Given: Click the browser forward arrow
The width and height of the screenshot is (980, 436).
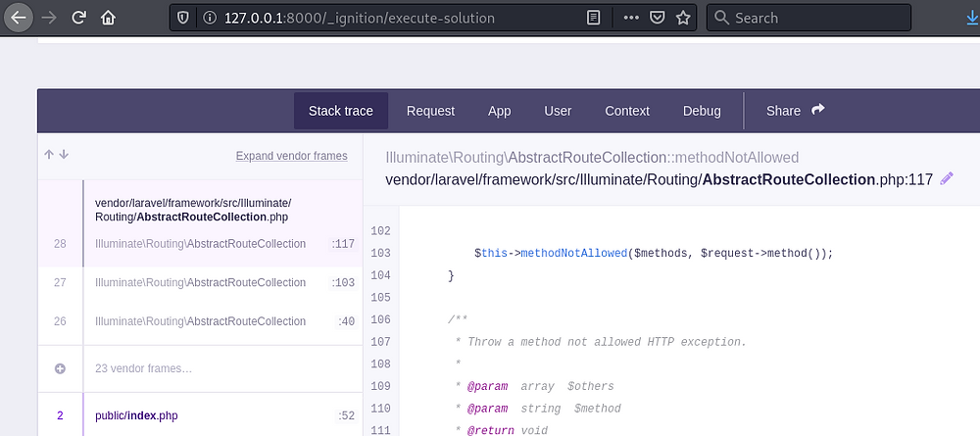Looking at the screenshot, I should [49, 18].
